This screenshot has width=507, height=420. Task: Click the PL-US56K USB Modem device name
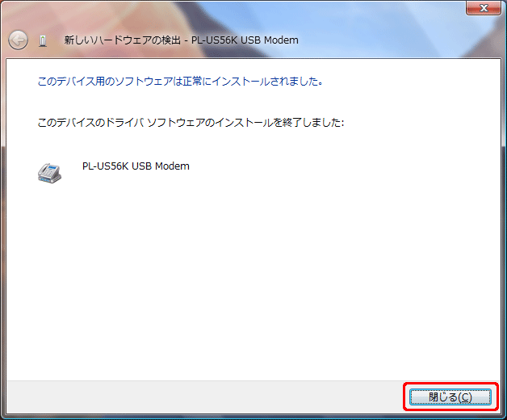click(136, 166)
